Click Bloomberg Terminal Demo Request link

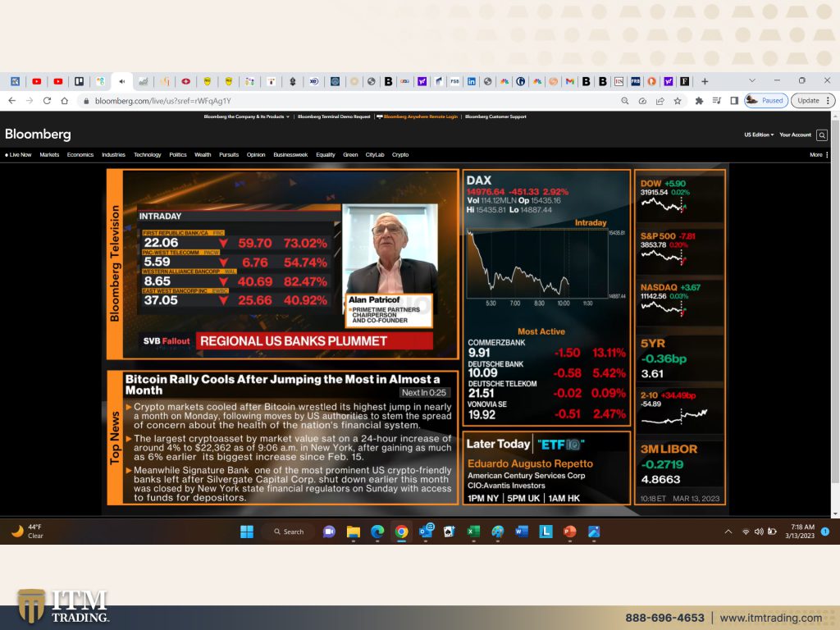pyautogui.click(x=334, y=116)
